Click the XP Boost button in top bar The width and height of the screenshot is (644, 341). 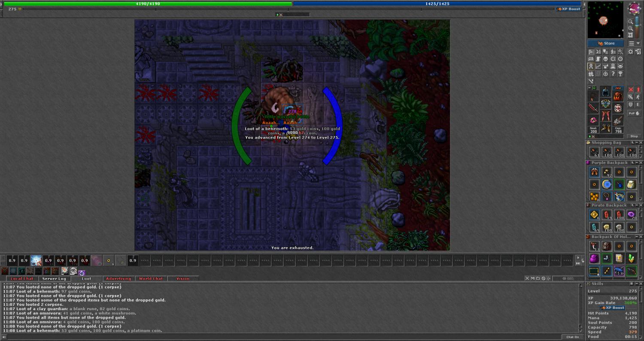coord(569,9)
